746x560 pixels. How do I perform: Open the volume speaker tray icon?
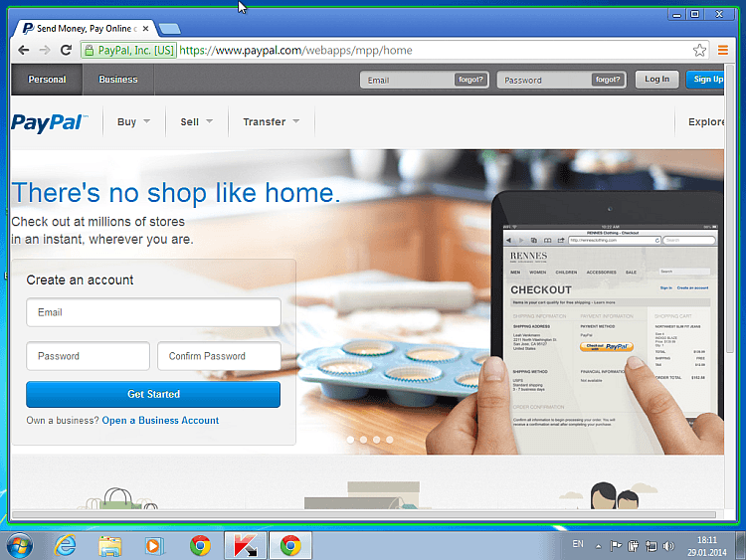pos(668,546)
